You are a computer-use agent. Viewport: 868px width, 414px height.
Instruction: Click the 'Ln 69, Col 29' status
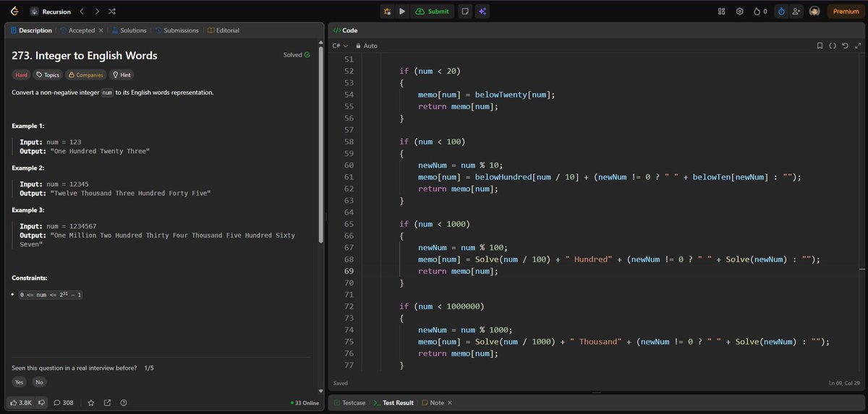[x=845, y=383]
